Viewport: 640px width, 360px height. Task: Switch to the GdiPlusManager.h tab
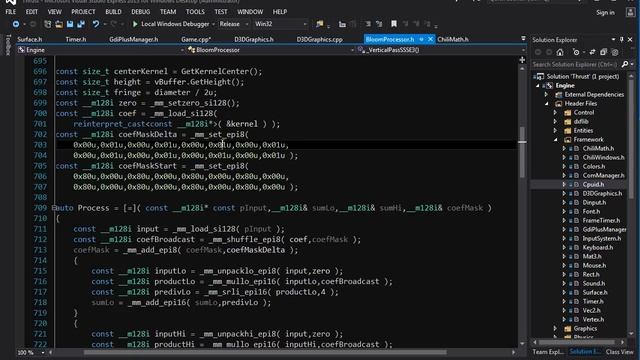(x=133, y=39)
